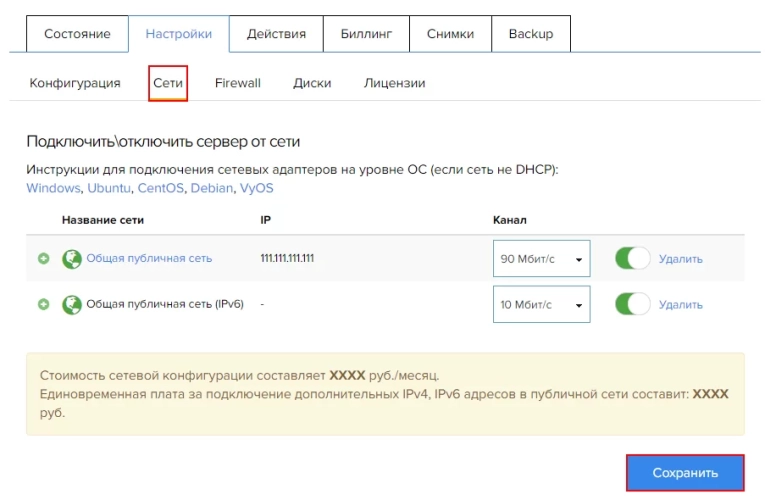Click the Канал column header
The width and height of the screenshot is (765, 499).
coord(509,220)
